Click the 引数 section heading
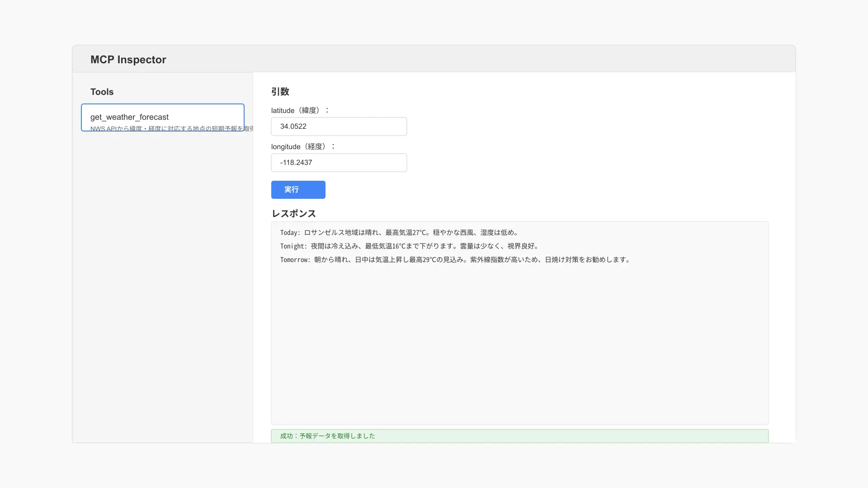The image size is (868, 488). 280,92
